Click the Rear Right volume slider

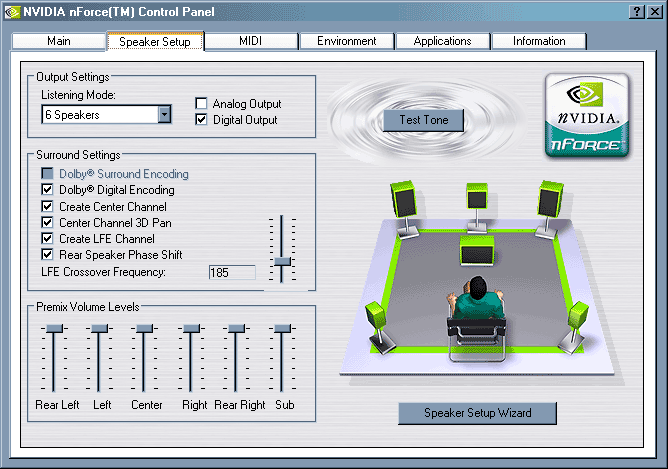pyautogui.click(x=236, y=328)
